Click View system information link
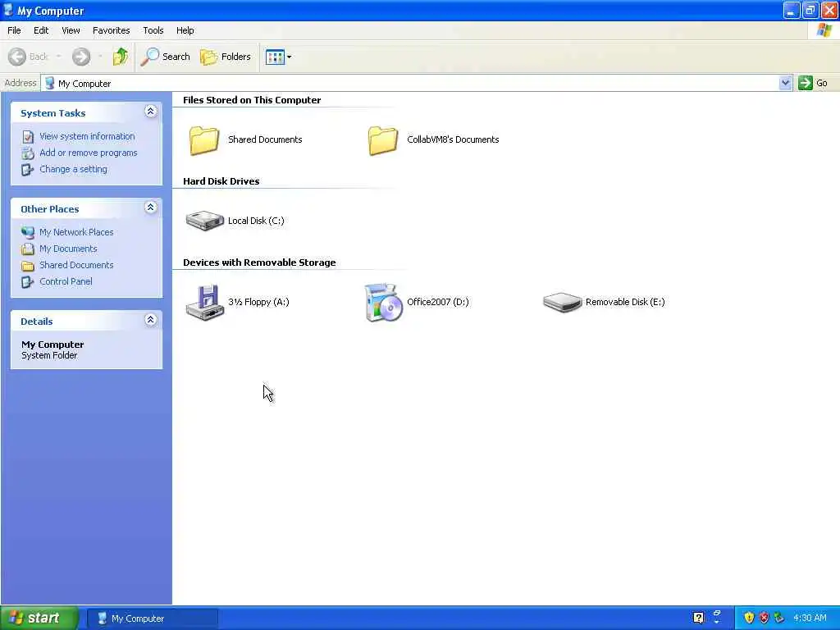 pyautogui.click(x=87, y=137)
